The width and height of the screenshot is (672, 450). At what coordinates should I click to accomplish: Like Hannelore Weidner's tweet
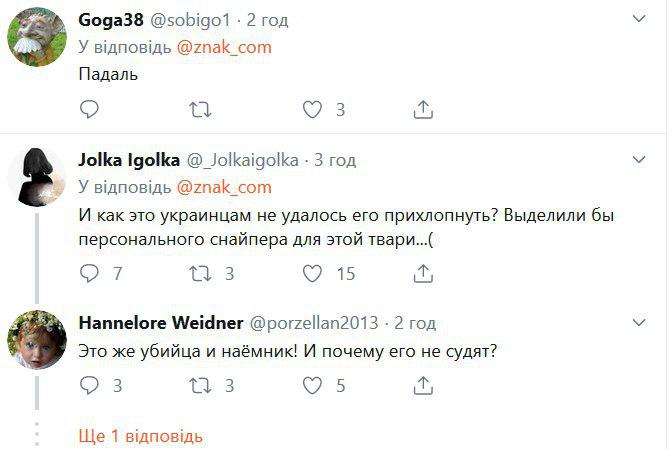[312, 385]
